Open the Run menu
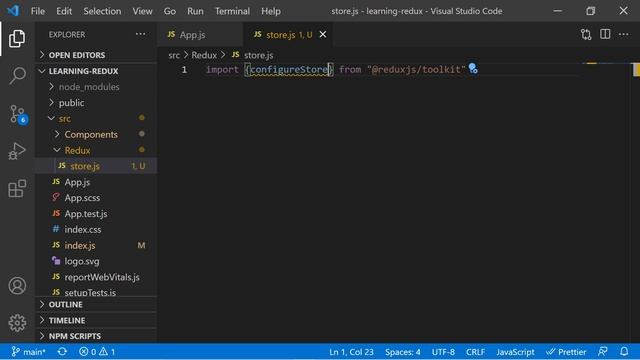Image resolution: width=640 pixels, height=360 pixels. [x=195, y=11]
